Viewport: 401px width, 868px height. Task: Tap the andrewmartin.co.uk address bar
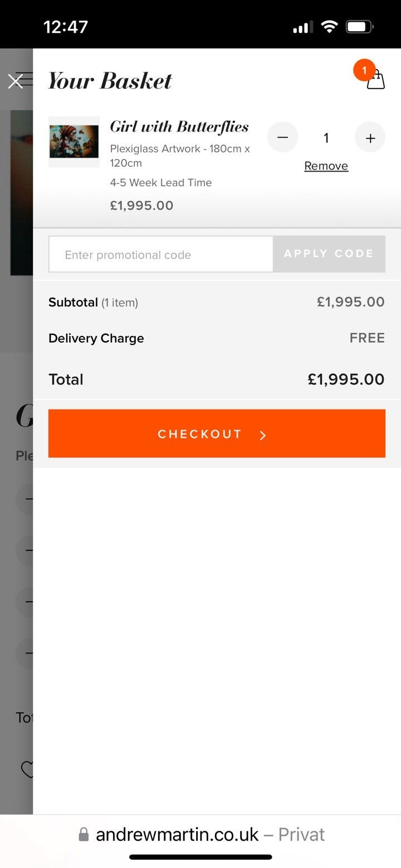tap(200, 835)
